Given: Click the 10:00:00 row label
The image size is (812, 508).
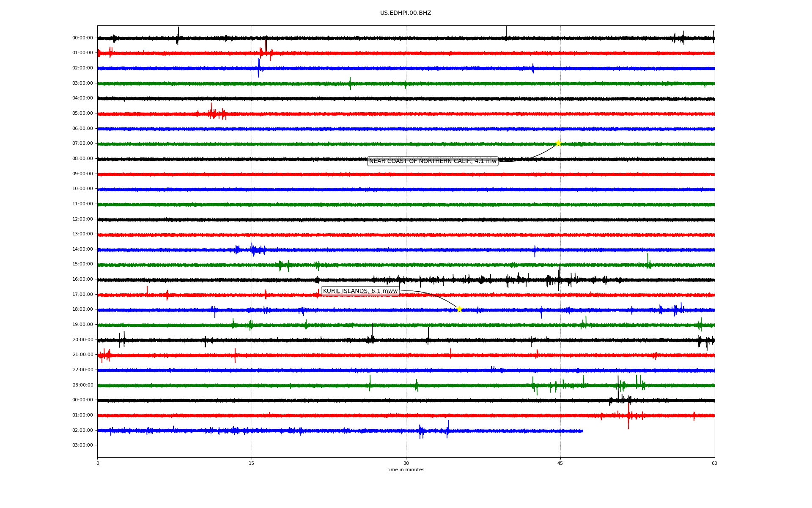Looking at the screenshot, I should click(x=82, y=189).
